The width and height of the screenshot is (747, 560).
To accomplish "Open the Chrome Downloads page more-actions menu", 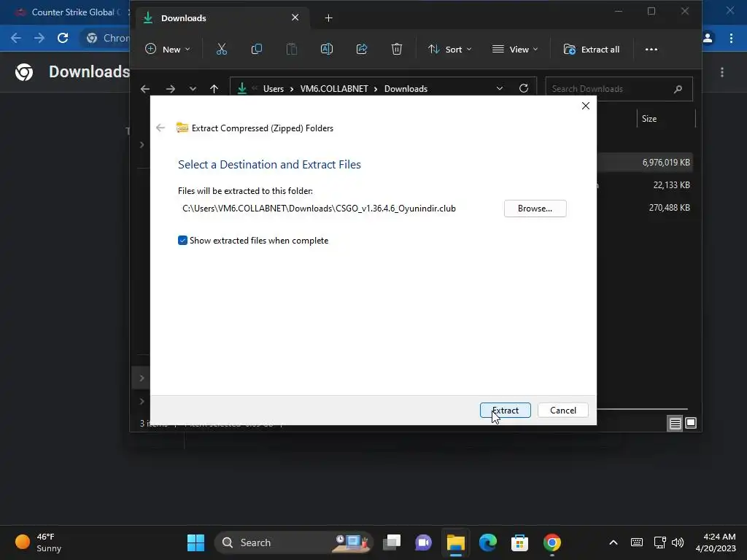I will [x=721, y=72].
